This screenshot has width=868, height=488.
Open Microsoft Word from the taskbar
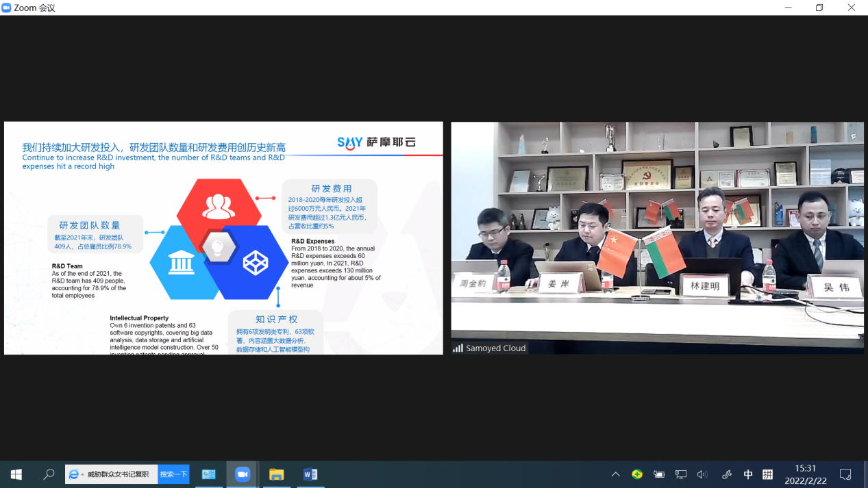click(310, 474)
